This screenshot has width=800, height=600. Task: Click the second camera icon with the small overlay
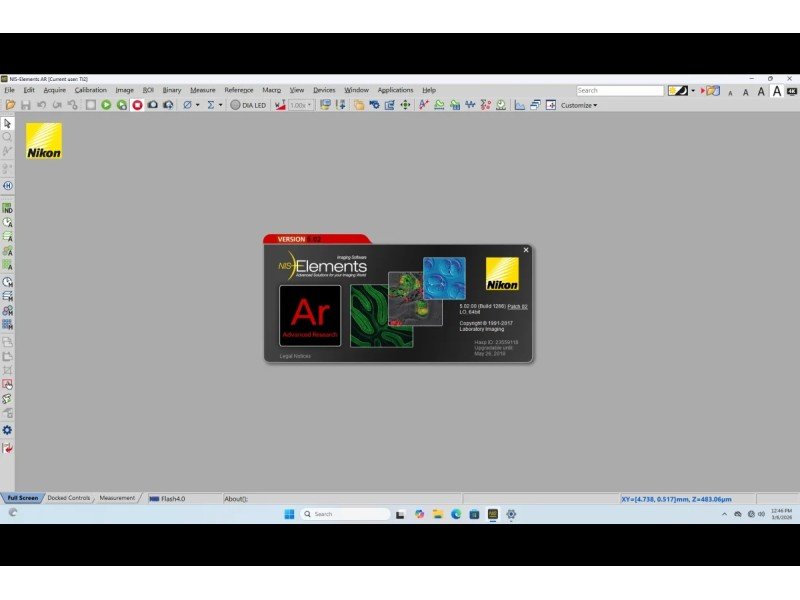(x=168, y=105)
